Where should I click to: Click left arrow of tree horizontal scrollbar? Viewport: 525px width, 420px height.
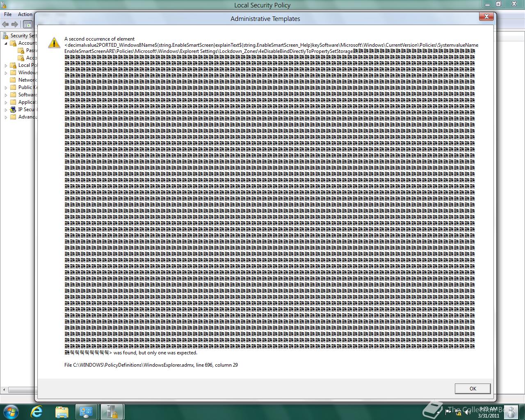coord(5,390)
